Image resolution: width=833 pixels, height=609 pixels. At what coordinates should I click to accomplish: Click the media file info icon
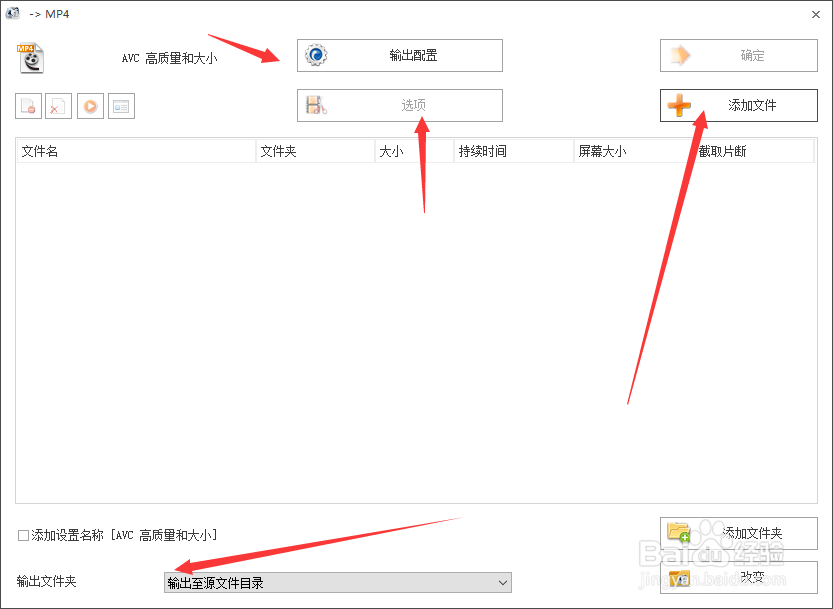(x=121, y=106)
